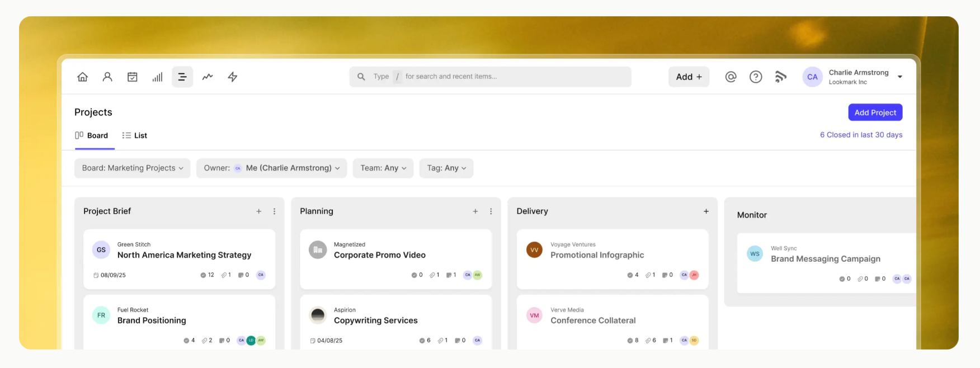
Task: Add a card to Planning column
Action: click(475, 211)
